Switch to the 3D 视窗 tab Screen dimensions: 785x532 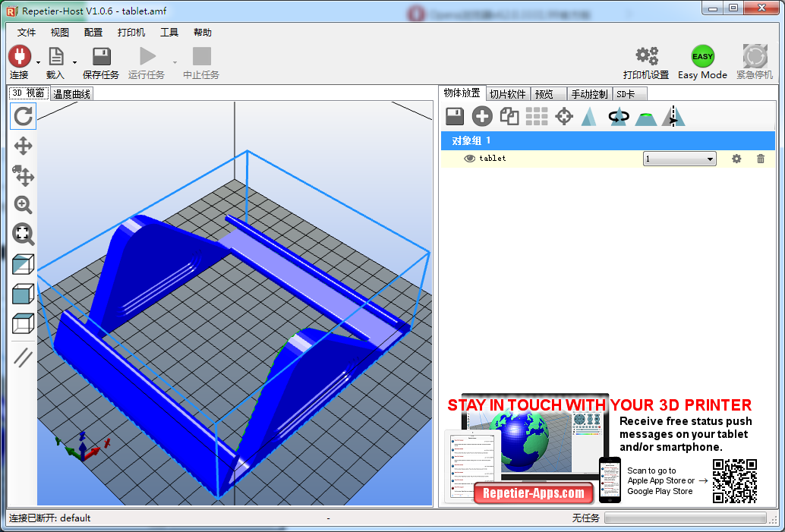pyautogui.click(x=29, y=93)
